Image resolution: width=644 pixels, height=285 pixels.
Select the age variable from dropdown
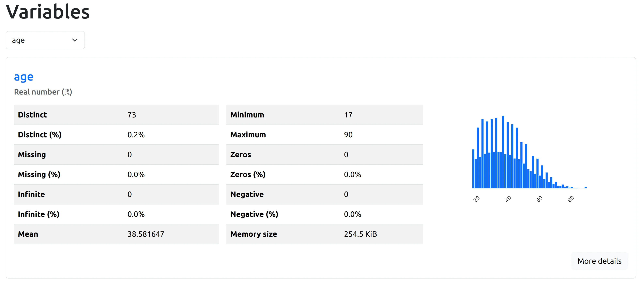point(45,40)
